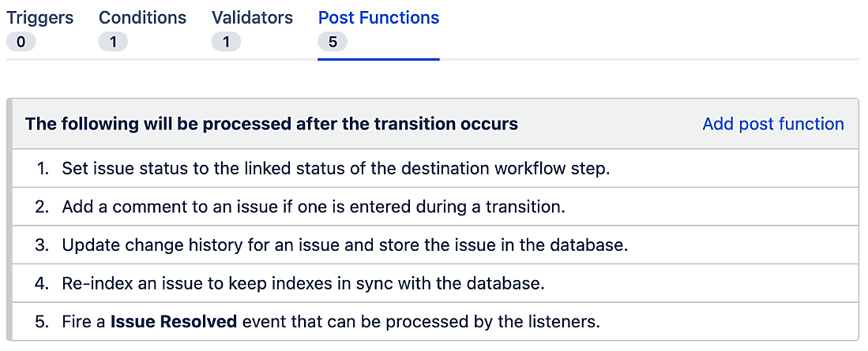Click the bold Issue Resolved event name
The image size is (868, 351).
click(174, 321)
